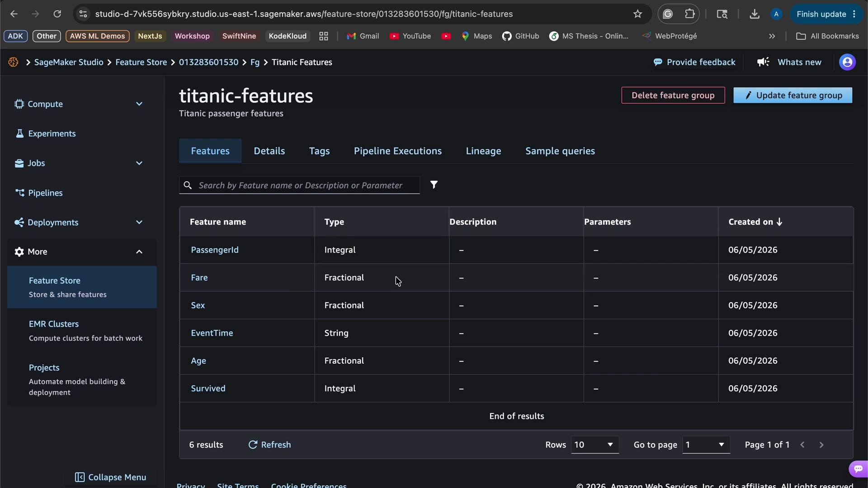The height and width of the screenshot is (488, 868).
Task: Open the Pipeline Executions tab
Action: tap(397, 151)
